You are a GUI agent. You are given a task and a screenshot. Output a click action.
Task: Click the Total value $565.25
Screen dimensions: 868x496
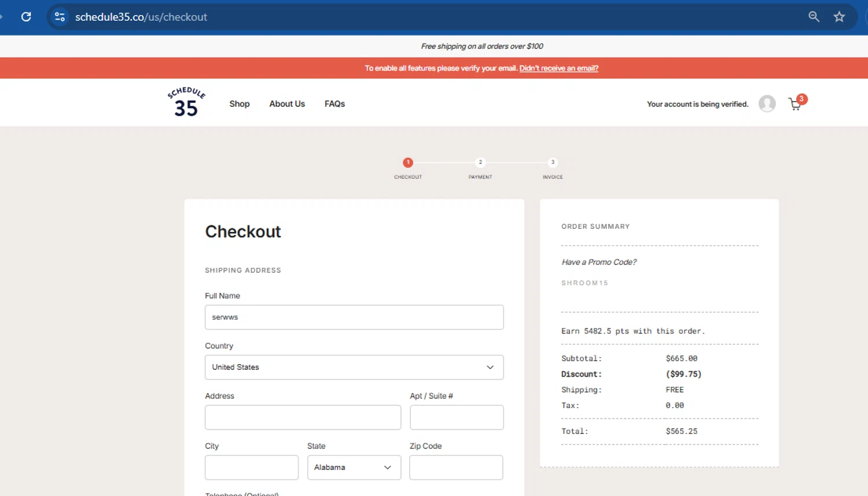click(x=682, y=431)
